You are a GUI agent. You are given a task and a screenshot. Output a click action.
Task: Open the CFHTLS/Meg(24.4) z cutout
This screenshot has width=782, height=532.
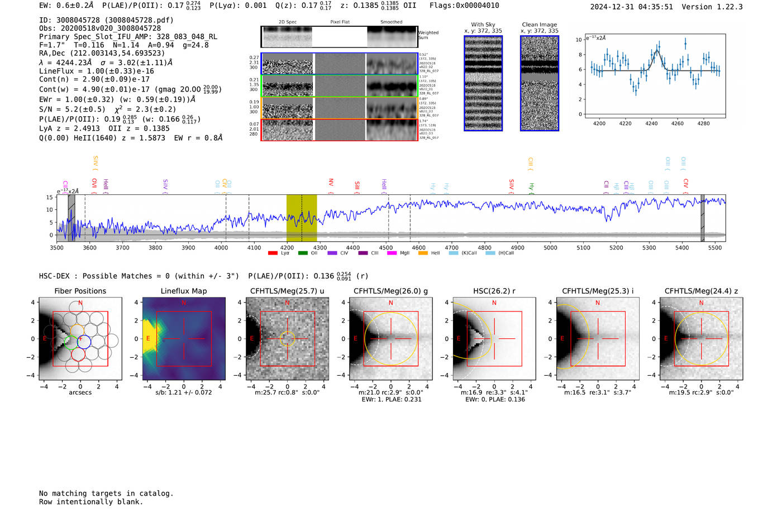click(701, 339)
